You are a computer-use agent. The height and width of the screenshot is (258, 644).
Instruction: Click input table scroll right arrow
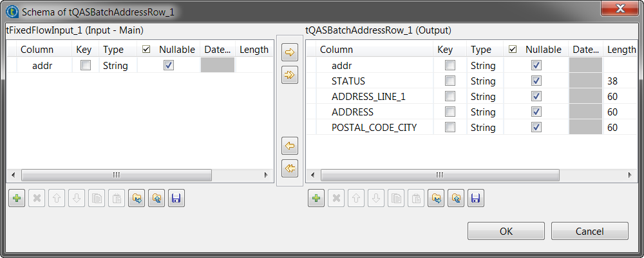pyautogui.click(x=266, y=175)
